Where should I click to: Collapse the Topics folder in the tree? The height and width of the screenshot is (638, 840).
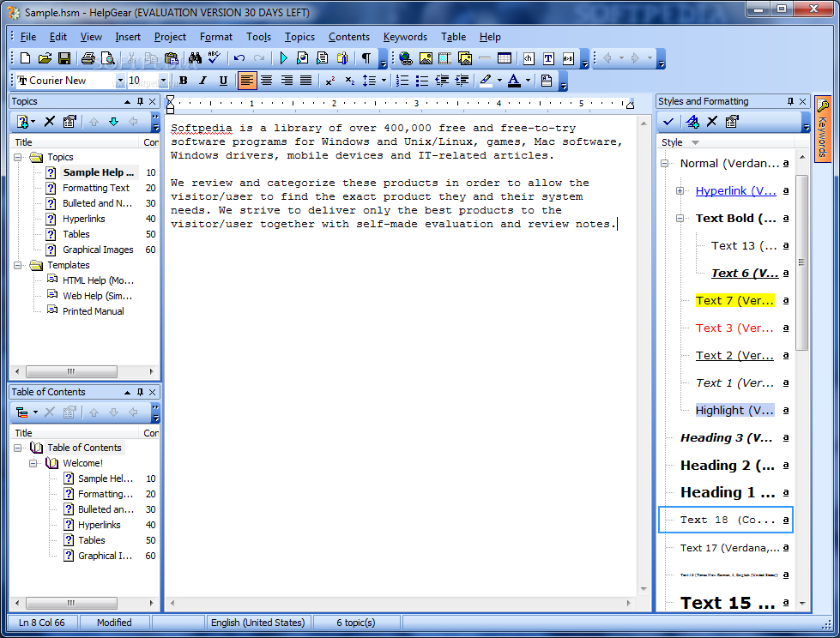pos(18,158)
